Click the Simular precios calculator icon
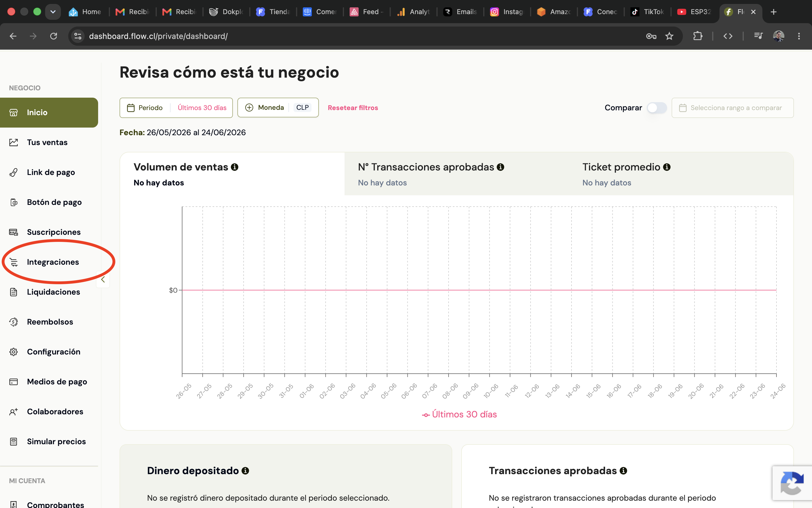The image size is (812, 508). coord(14,441)
